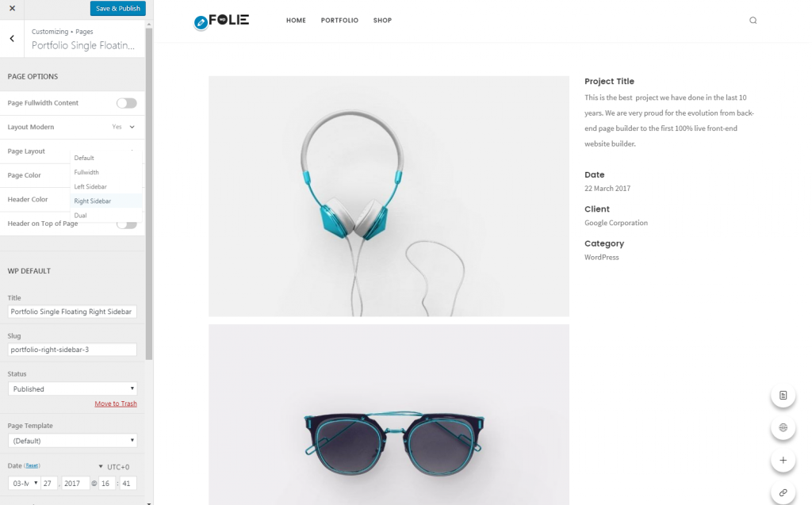Open the Page Template dropdown
The width and height of the screenshot is (812, 505).
[x=72, y=440]
